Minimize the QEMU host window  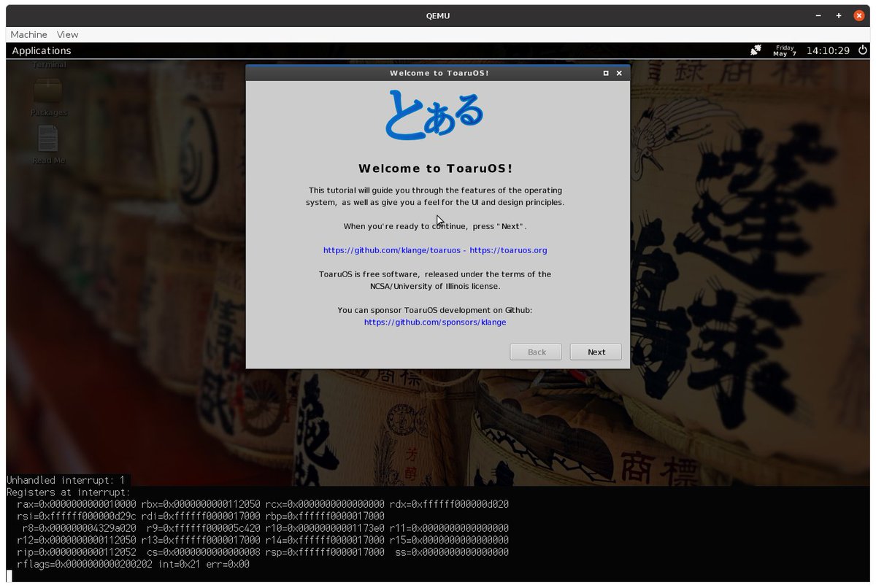818,15
